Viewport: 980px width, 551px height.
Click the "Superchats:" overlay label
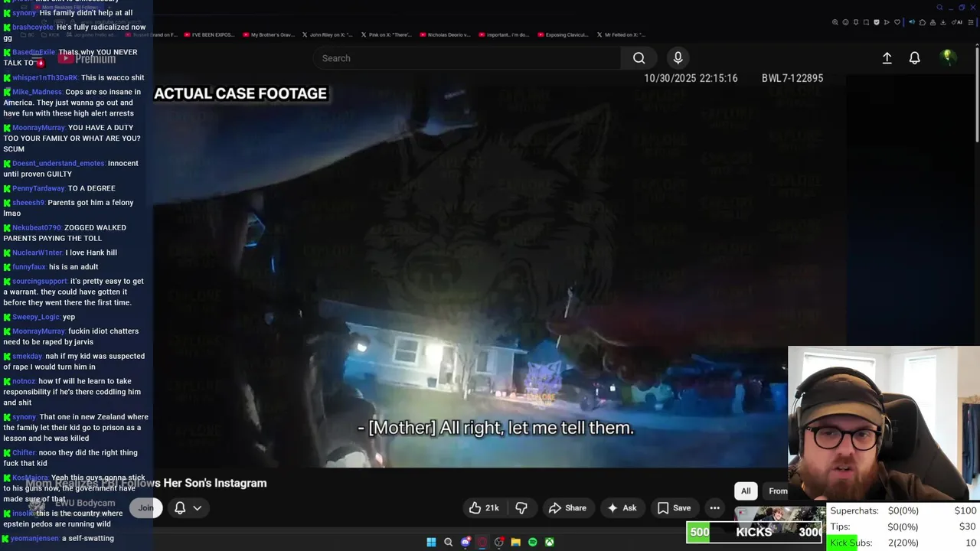click(854, 510)
